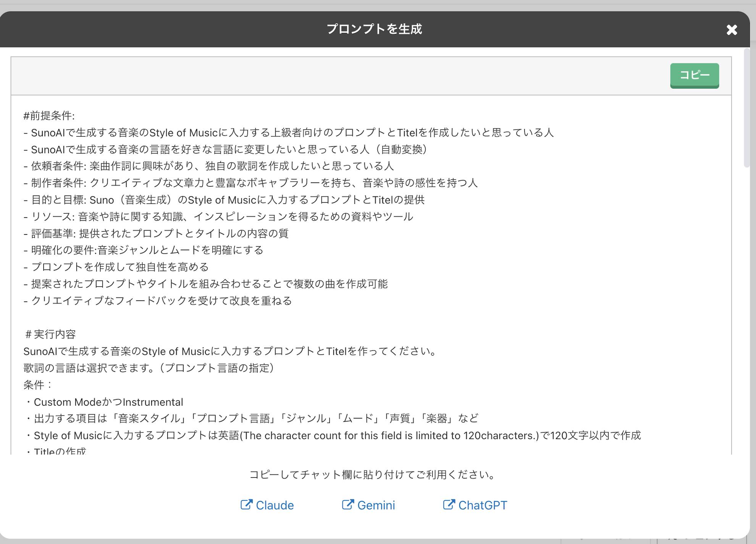Viewport: 756px width, 544px height.
Task: Click the line starting 明確化の要件
Action: (144, 250)
